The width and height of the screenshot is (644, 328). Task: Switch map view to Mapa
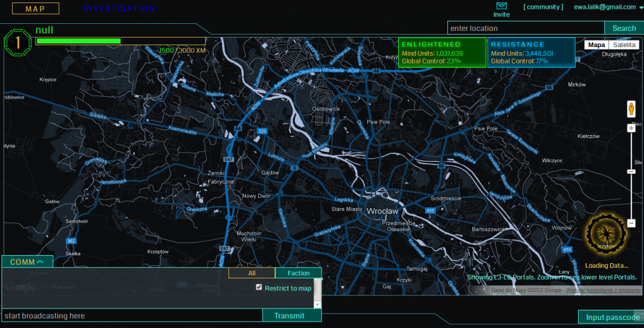(x=597, y=45)
